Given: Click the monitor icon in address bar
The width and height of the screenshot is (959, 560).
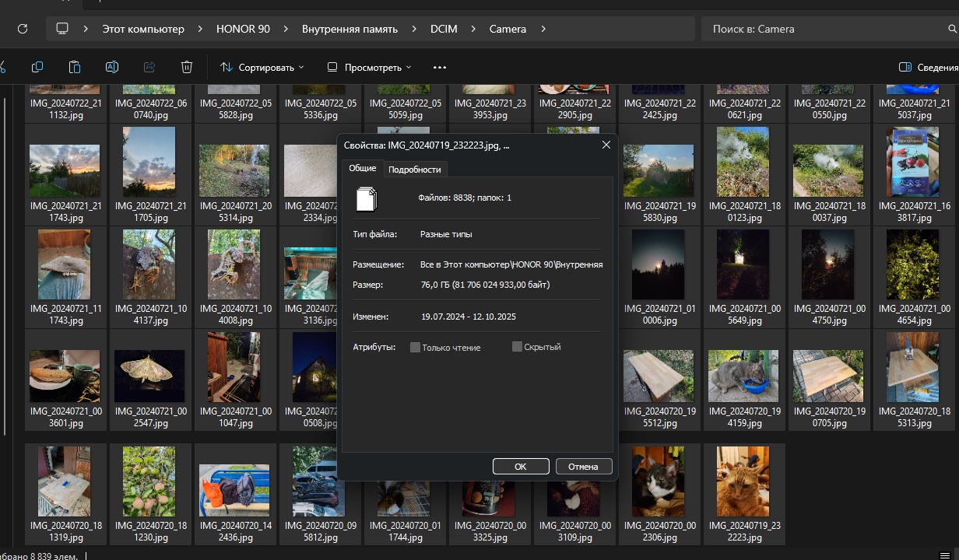Looking at the screenshot, I should click(62, 29).
